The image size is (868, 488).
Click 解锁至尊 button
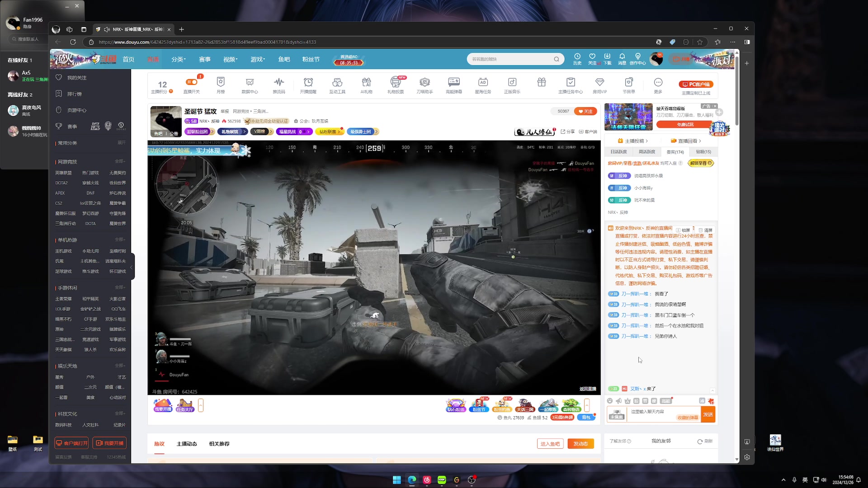(x=701, y=163)
